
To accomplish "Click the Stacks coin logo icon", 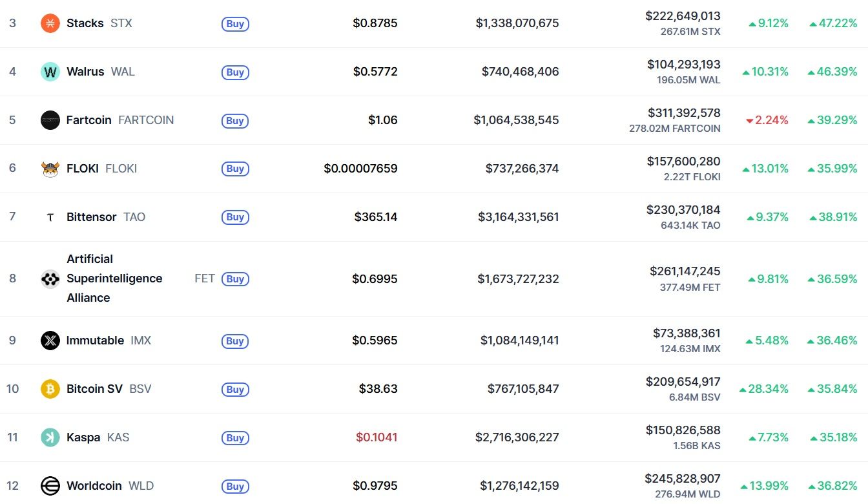I will point(50,23).
